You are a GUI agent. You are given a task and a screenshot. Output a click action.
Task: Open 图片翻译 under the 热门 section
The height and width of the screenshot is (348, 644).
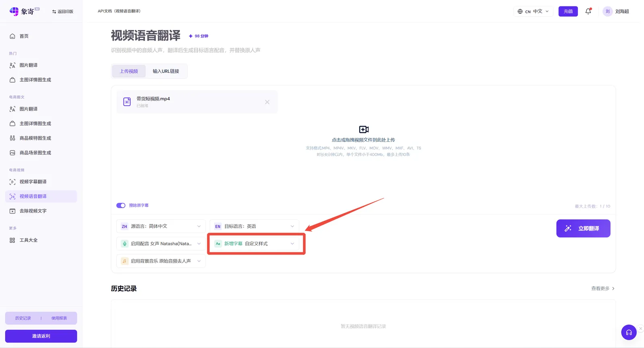click(x=41, y=65)
